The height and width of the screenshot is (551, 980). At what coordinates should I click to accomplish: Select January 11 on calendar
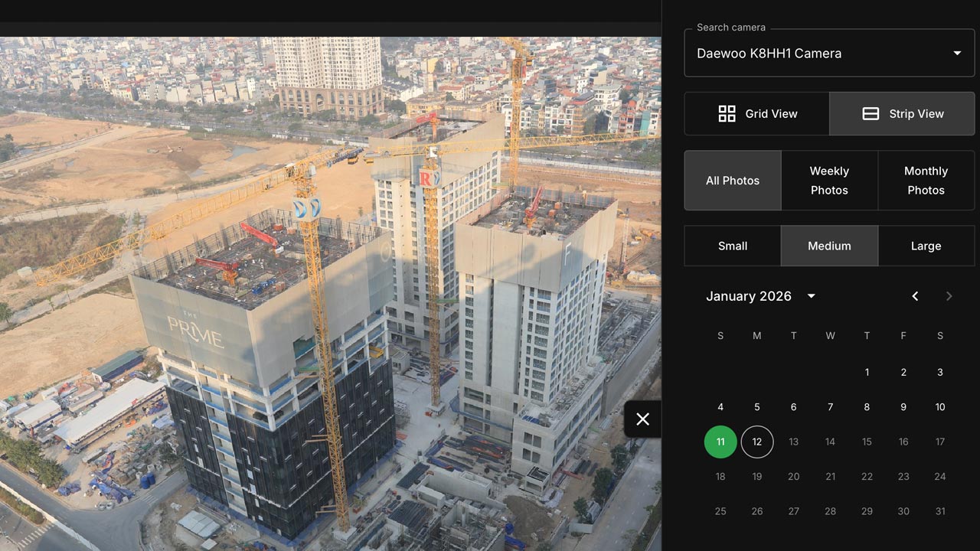click(720, 442)
